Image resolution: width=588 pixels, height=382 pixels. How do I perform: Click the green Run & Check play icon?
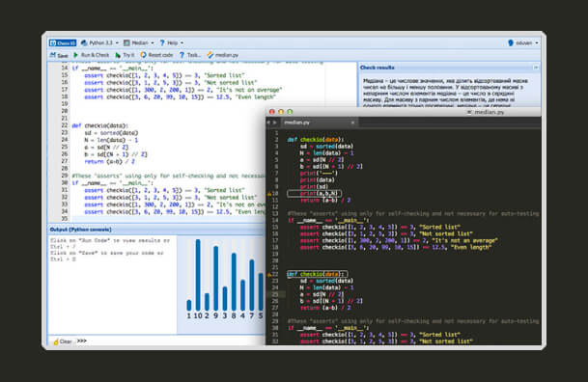75,55
